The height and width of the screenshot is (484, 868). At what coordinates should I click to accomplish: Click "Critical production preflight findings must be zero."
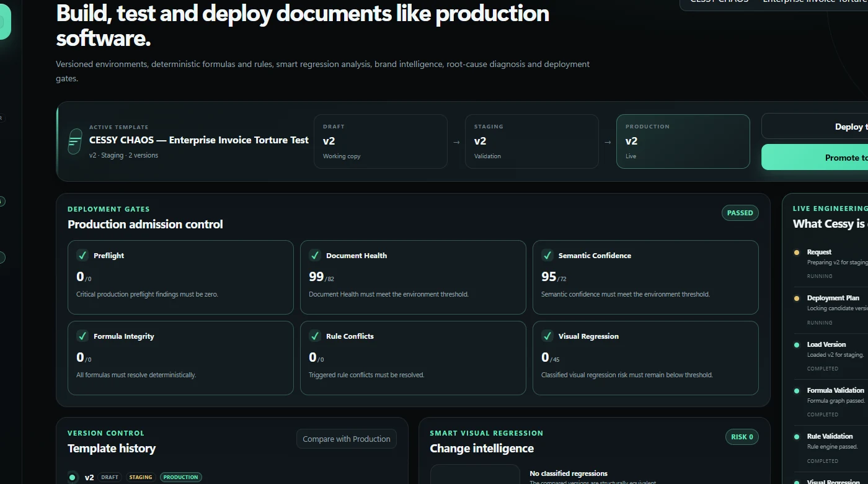147,294
